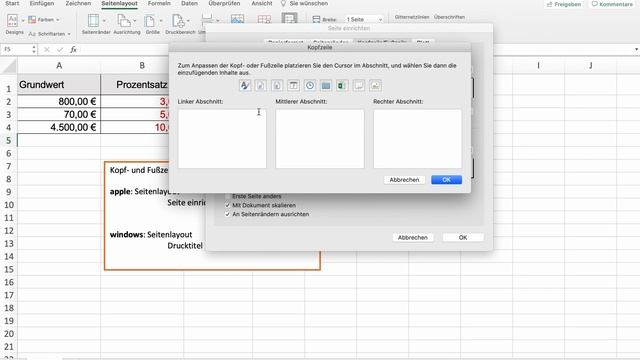640x360 pixels.
Task: Click the Hintergrund background icon in ribbon
Action: (x=238, y=20)
